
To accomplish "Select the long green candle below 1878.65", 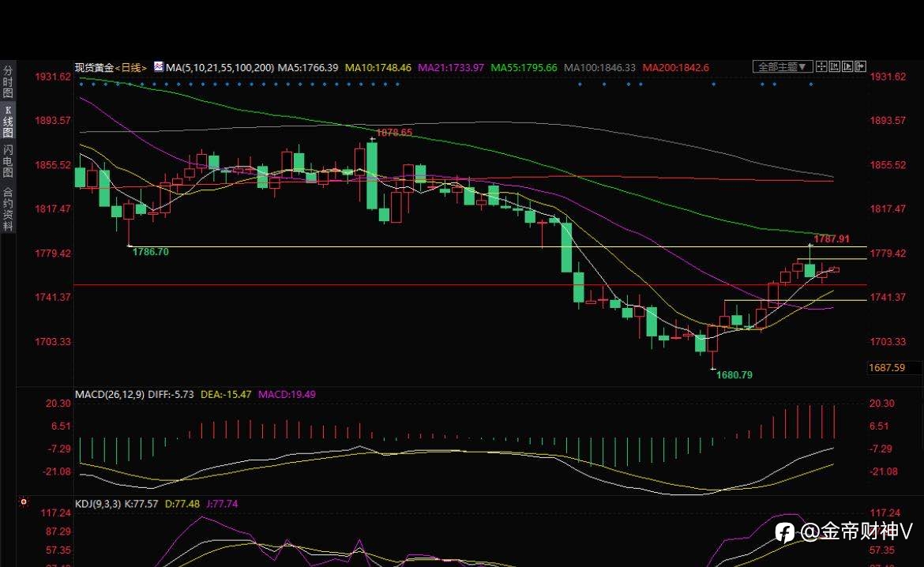I will coord(372,175).
